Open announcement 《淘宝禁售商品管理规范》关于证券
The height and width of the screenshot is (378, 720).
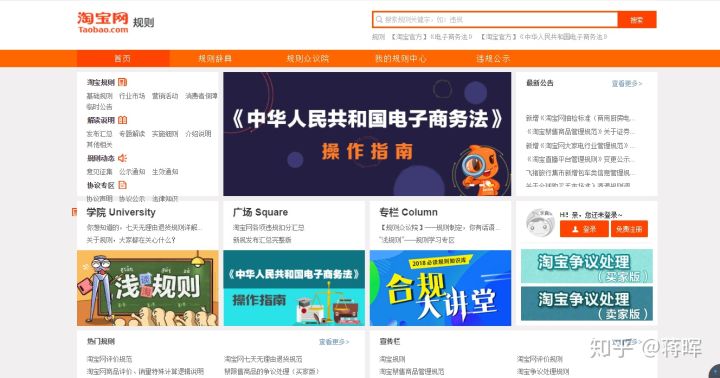580,132
